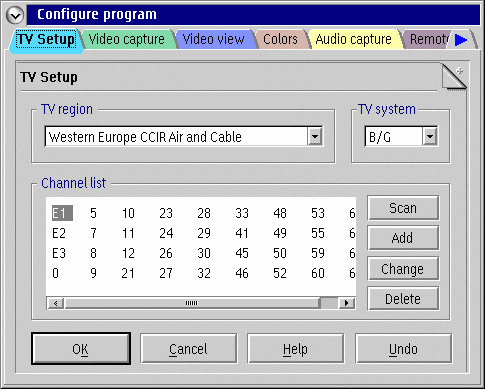The image size is (485, 389).
Task: Click the horizontal scrollbar thumb
Action: point(192,303)
